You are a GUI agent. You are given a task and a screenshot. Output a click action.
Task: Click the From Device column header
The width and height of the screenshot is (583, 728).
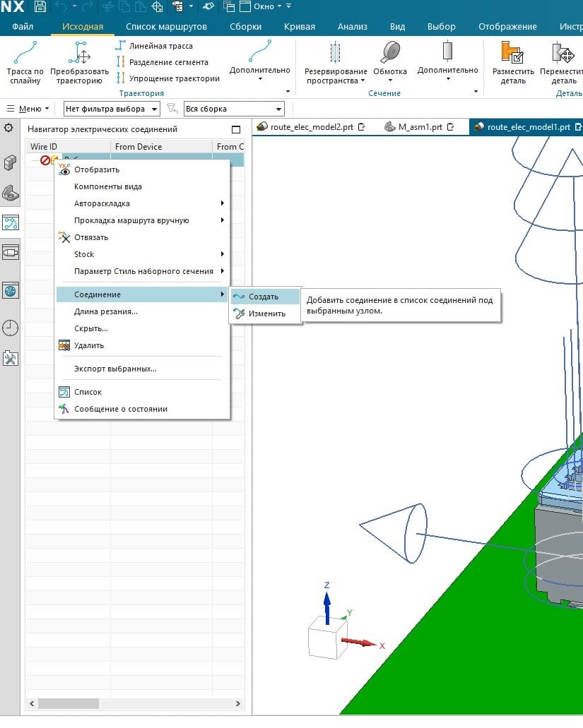(162, 147)
